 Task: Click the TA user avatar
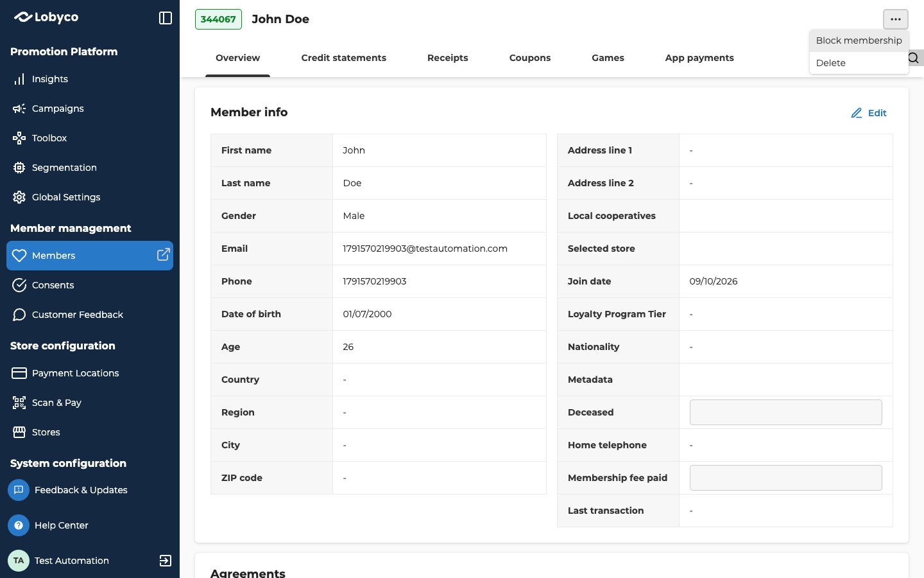[19, 561]
